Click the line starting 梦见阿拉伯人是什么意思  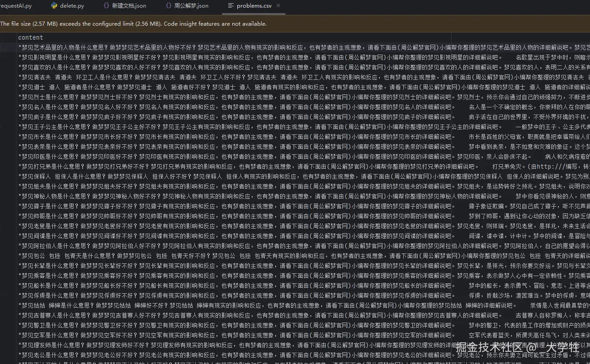304,246
